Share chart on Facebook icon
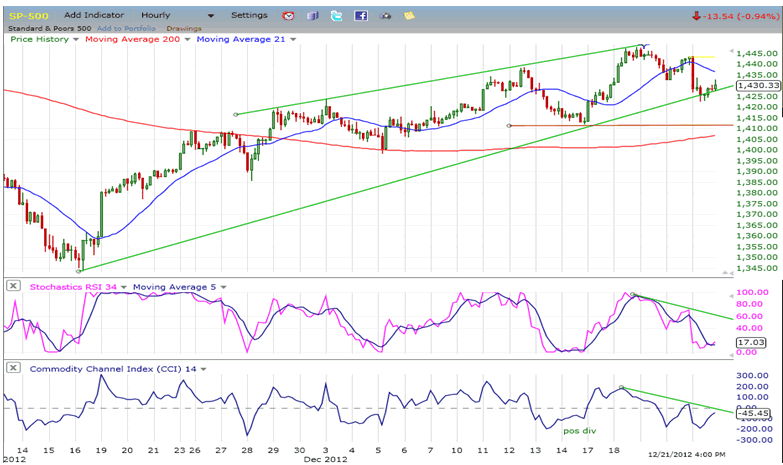This screenshot has height=465, width=783. 360,16
